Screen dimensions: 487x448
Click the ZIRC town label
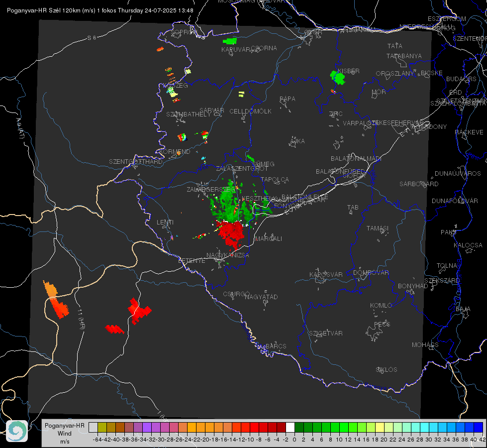[x=336, y=114]
